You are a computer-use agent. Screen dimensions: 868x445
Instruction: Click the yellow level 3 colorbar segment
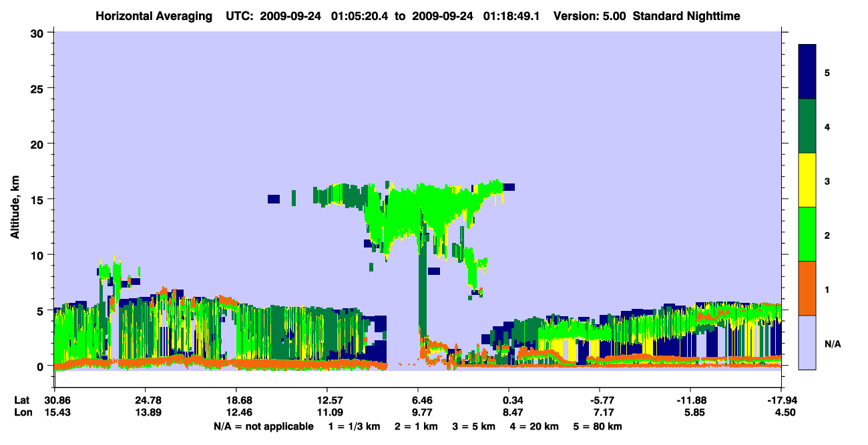click(807, 180)
